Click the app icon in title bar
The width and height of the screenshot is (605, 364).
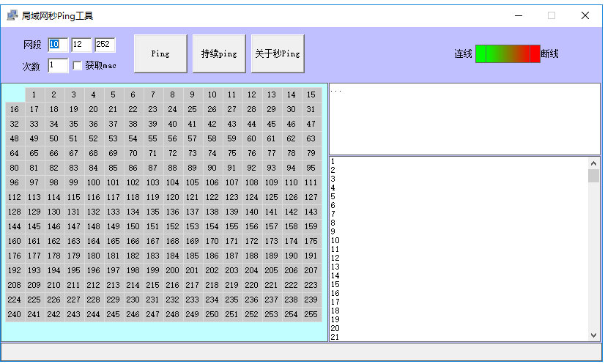coord(12,15)
